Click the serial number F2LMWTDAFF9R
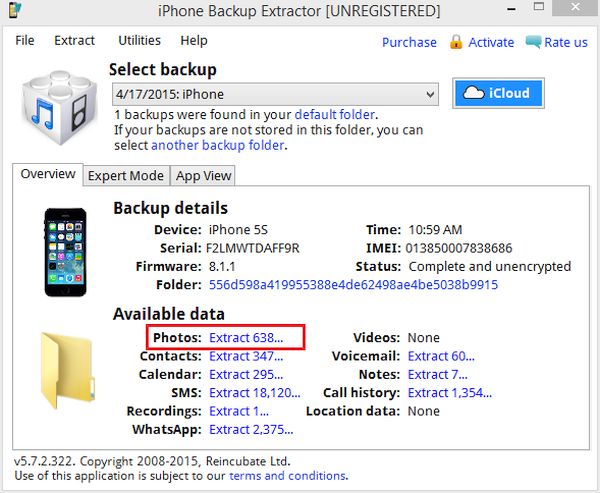 pos(253,248)
